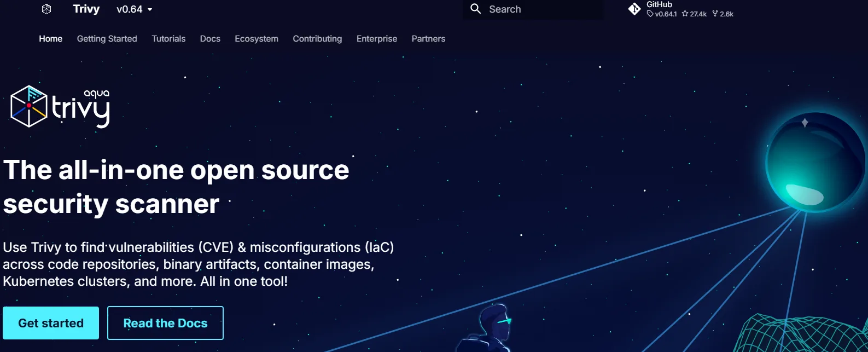
Task: Open the GitHub repository link
Action: click(x=681, y=9)
